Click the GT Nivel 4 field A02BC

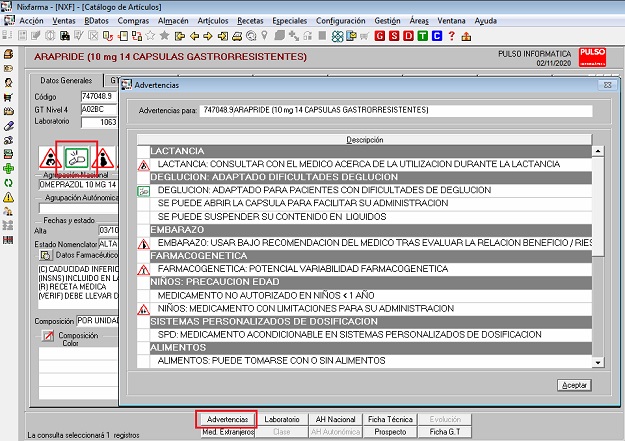click(99, 109)
